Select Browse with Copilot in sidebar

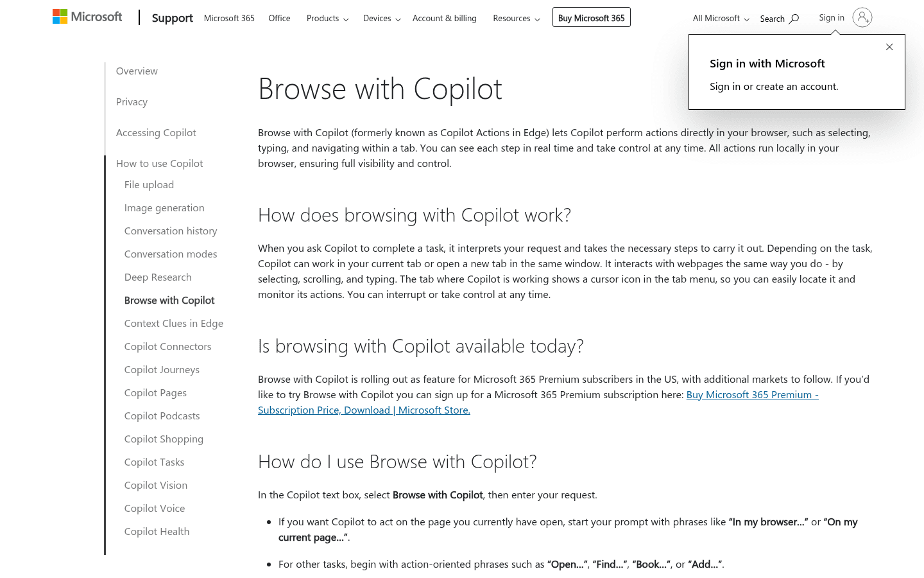point(169,300)
